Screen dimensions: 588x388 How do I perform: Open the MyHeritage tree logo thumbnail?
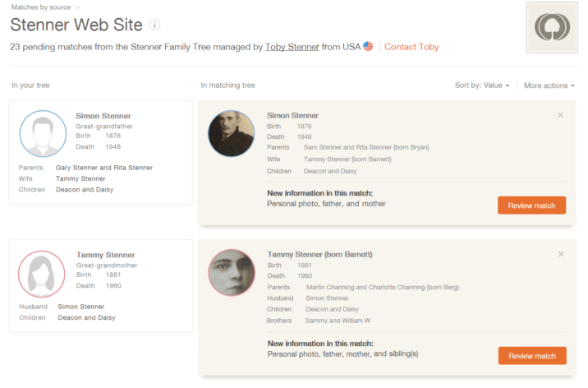click(x=552, y=27)
